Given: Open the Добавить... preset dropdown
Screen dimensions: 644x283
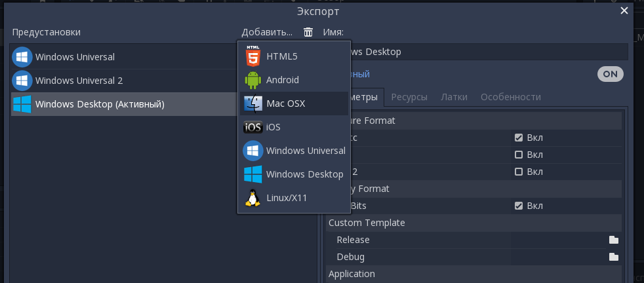Looking at the screenshot, I should pyautogui.click(x=266, y=32).
